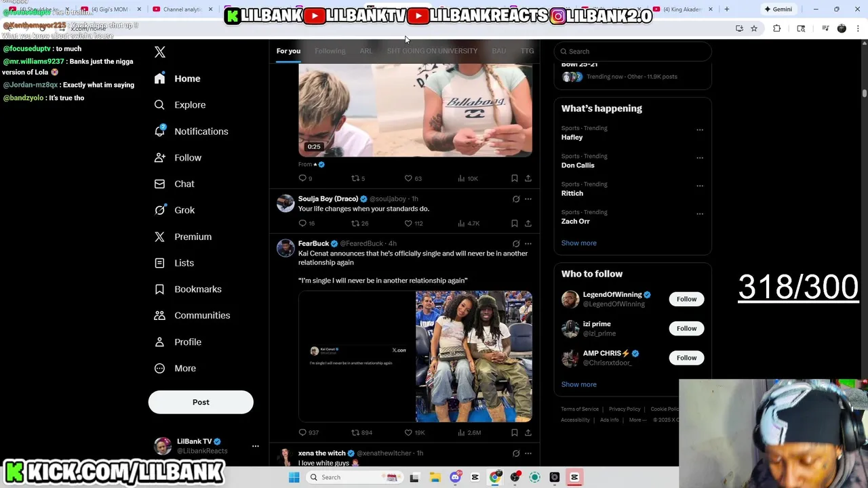Open Grok explain on FearBuck post
Viewport: 868px width, 488px height.
click(x=516, y=243)
